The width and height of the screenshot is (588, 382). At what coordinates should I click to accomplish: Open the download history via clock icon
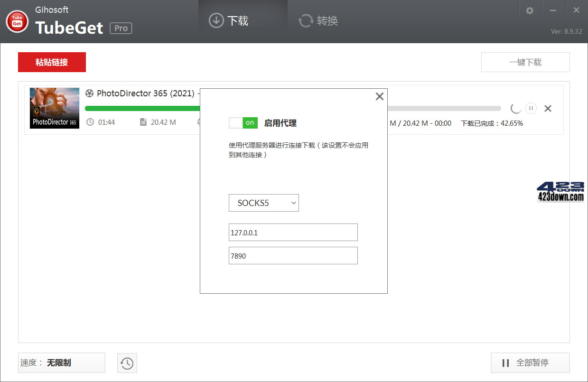127,363
